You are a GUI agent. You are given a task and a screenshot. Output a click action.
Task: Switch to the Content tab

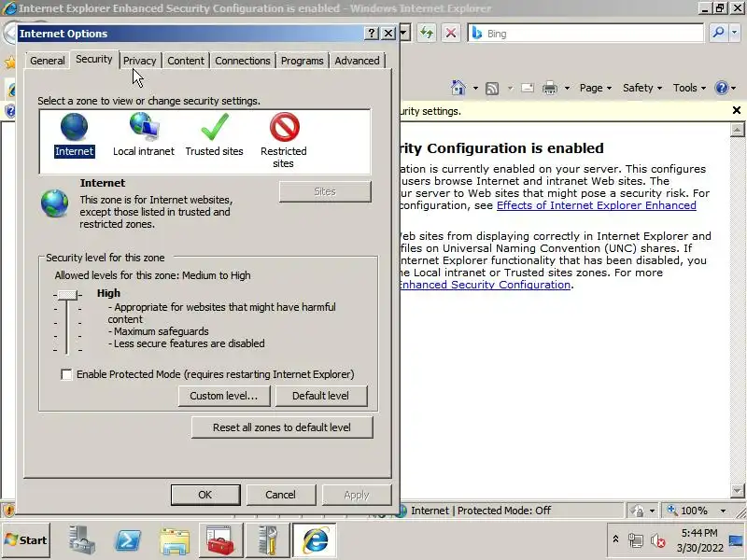pos(185,61)
